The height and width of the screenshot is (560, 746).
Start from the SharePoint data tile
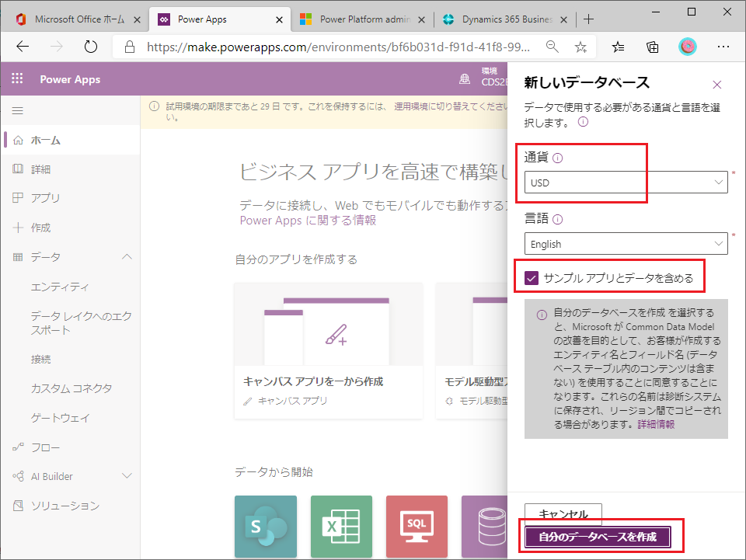[x=266, y=527]
